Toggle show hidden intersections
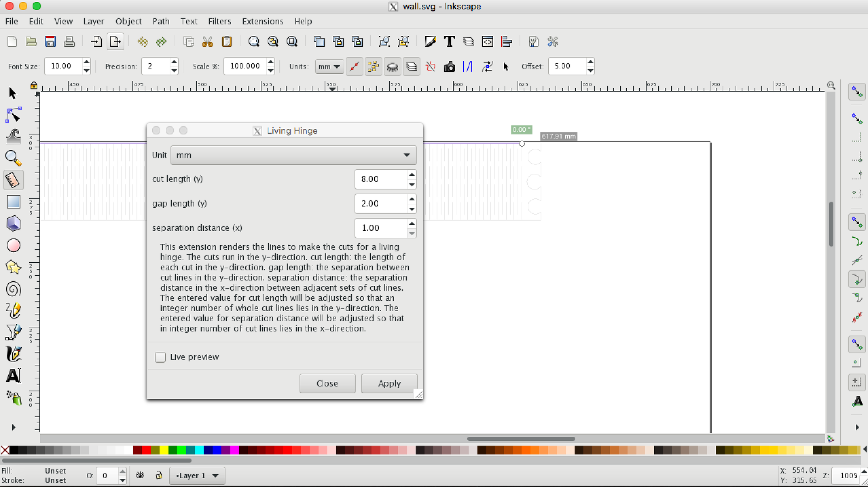The height and width of the screenshot is (487, 868). tap(392, 67)
